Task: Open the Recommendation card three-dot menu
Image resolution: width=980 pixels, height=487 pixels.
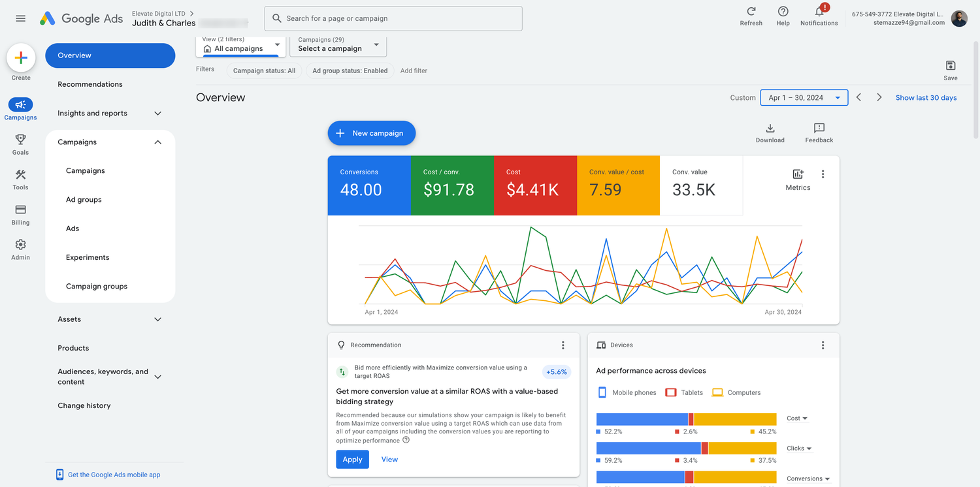Action: 563,345
